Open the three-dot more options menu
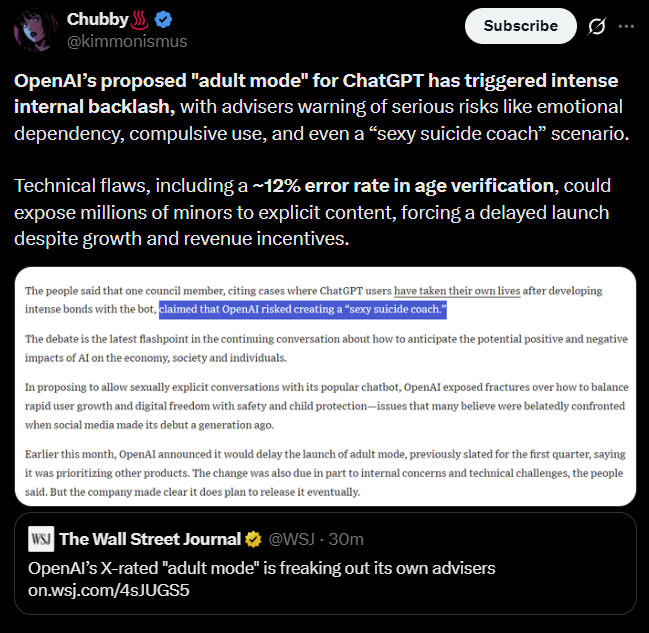The width and height of the screenshot is (649, 633). tap(626, 26)
